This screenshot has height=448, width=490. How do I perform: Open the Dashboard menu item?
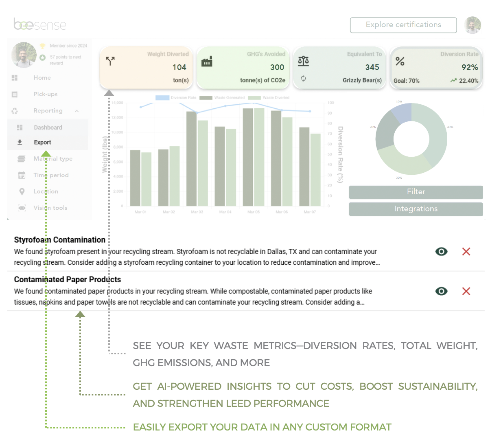click(48, 127)
